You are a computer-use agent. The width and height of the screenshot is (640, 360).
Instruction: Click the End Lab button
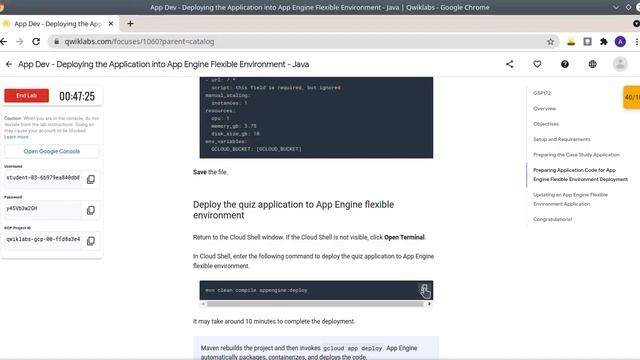(27, 96)
